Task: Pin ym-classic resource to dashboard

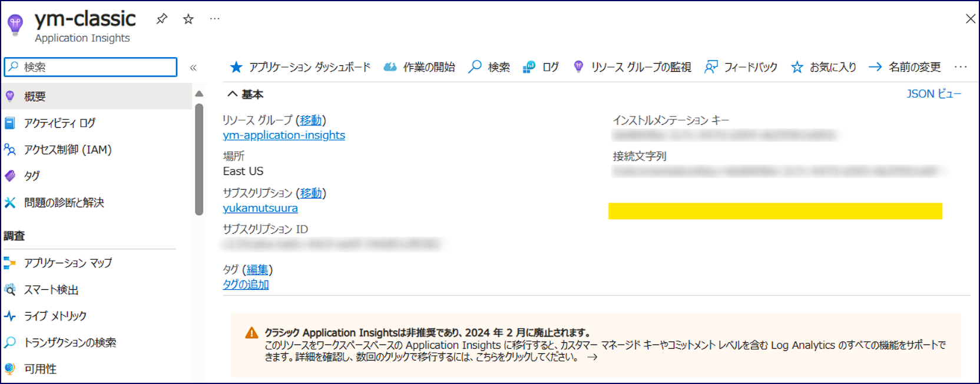Action: tap(161, 19)
